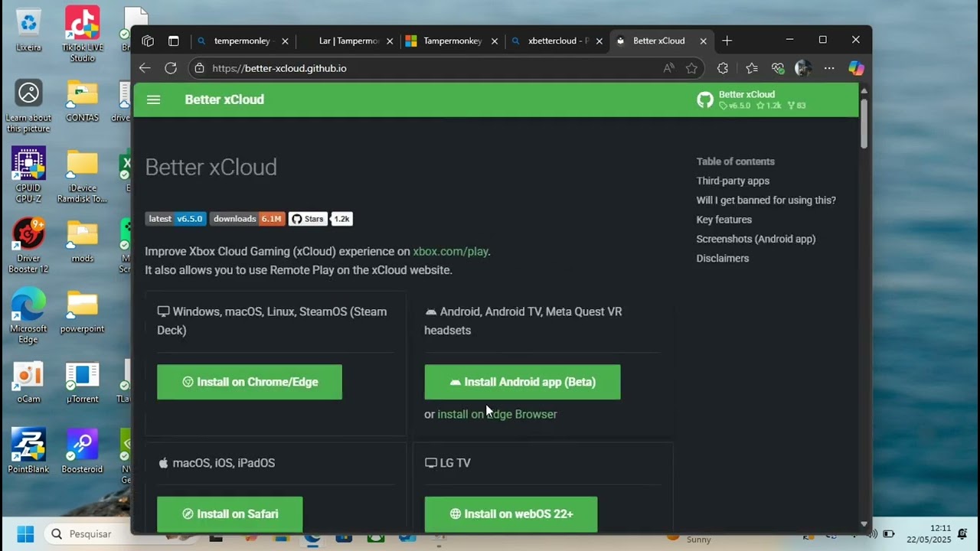The height and width of the screenshot is (551, 980).
Task: Jump to Disclaimers section
Action: pyautogui.click(x=722, y=259)
